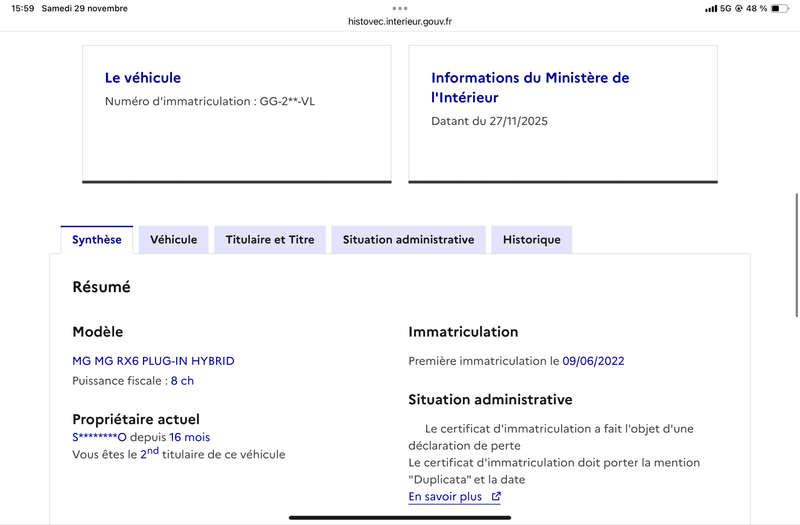Tap the histovec.interieur.gouv.fr address bar
This screenshot has height=525, width=800.
(x=400, y=21)
